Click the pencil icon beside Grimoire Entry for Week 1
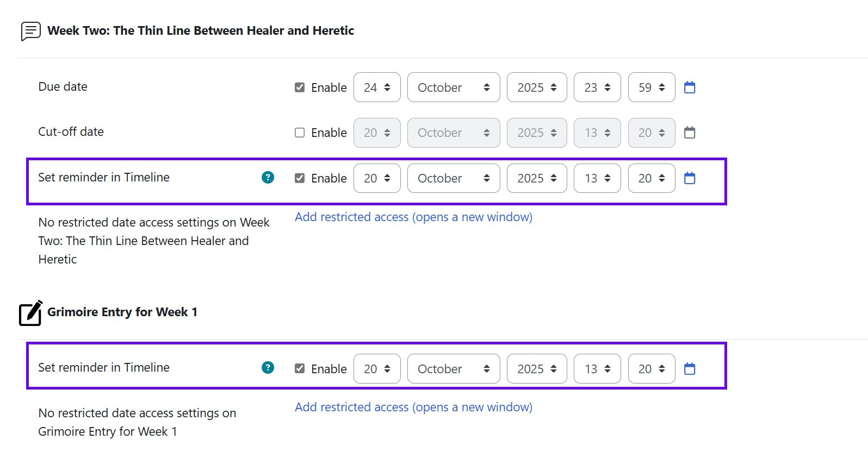 tap(30, 313)
